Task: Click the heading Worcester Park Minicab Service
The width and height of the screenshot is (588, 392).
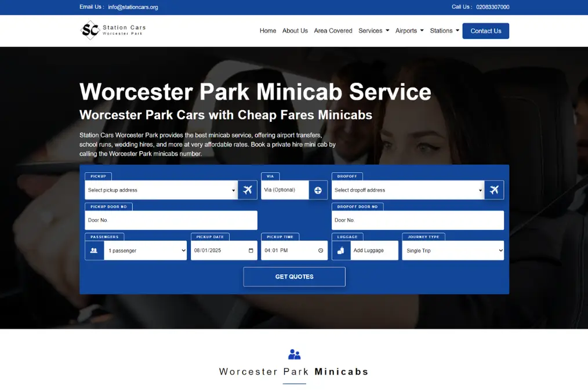Action: click(255, 92)
